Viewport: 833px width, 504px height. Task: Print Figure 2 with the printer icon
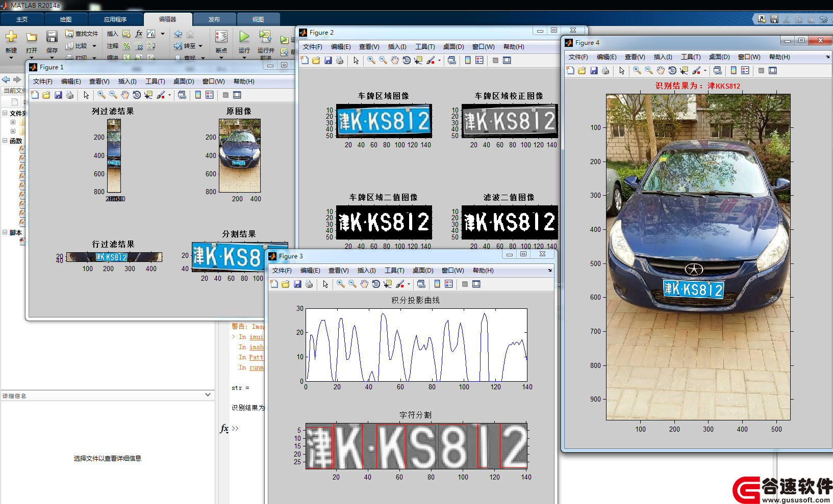coord(340,60)
